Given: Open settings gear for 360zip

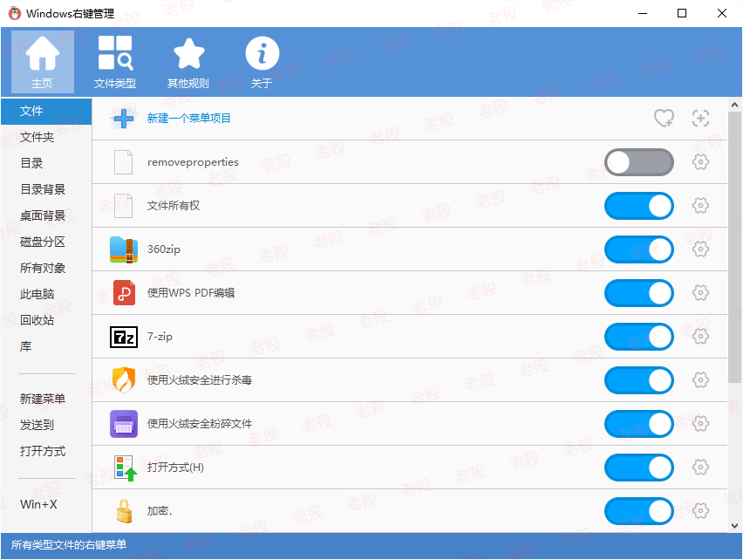Looking at the screenshot, I should [x=700, y=249].
